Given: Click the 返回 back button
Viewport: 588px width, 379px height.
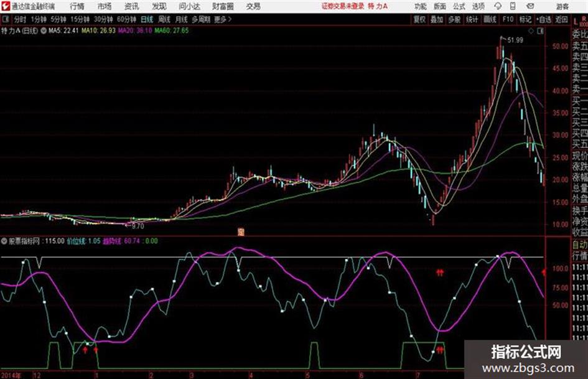Looking at the screenshot, I should pyautogui.click(x=561, y=19).
